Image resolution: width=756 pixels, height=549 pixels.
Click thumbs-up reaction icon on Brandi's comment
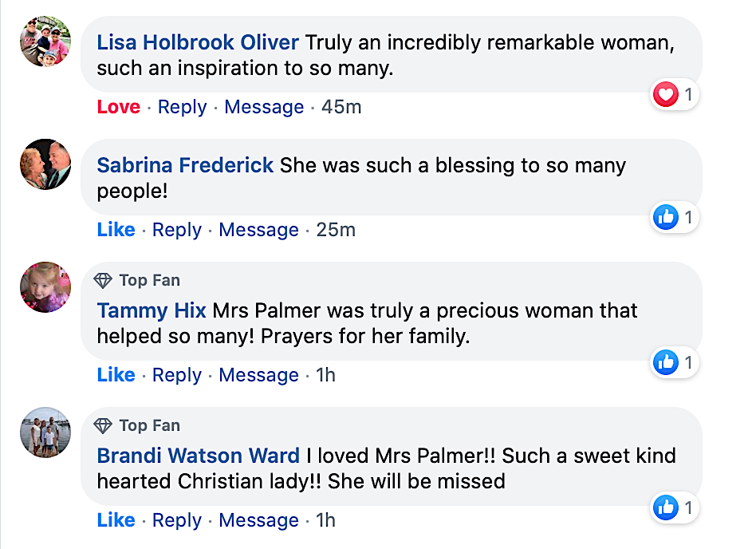click(x=665, y=507)
